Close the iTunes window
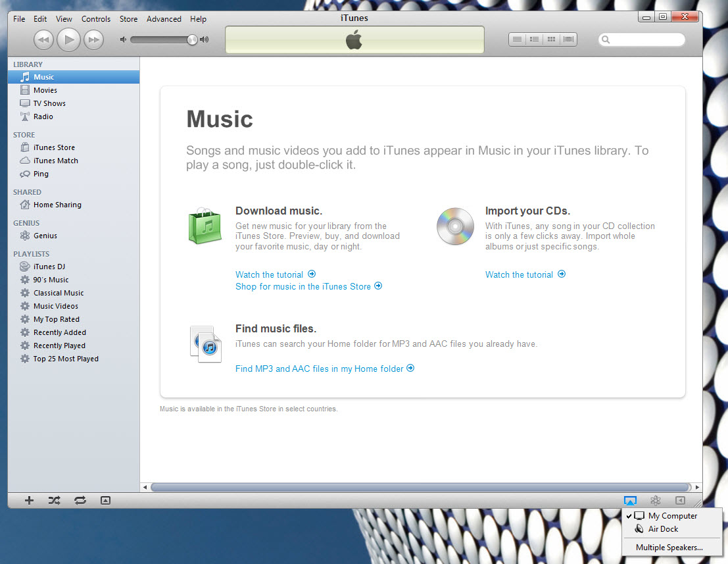This screenshot has height=564, width=728. [685, 16]
